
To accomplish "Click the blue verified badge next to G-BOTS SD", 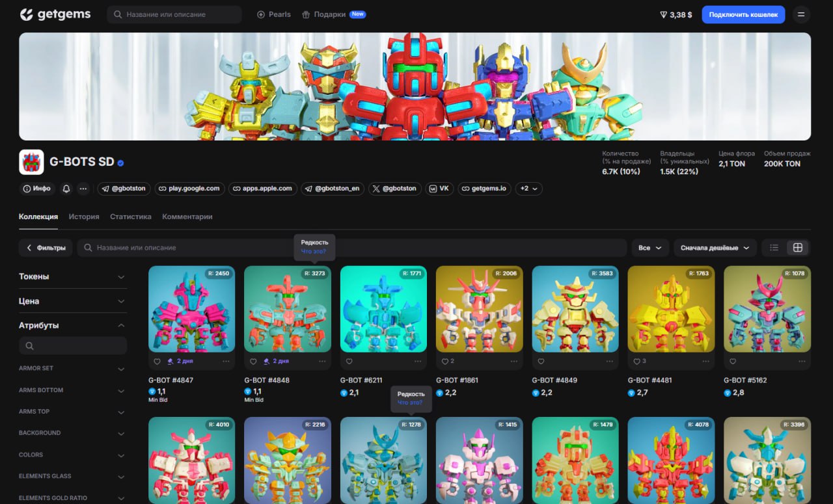I will coord(121,163).
